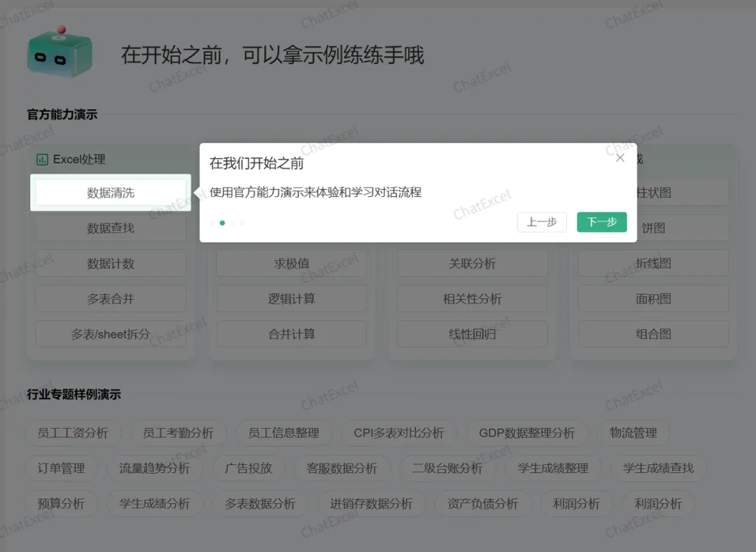
Task: Select the 客服数据分析 sample tag
Action: tap(342, 468)
